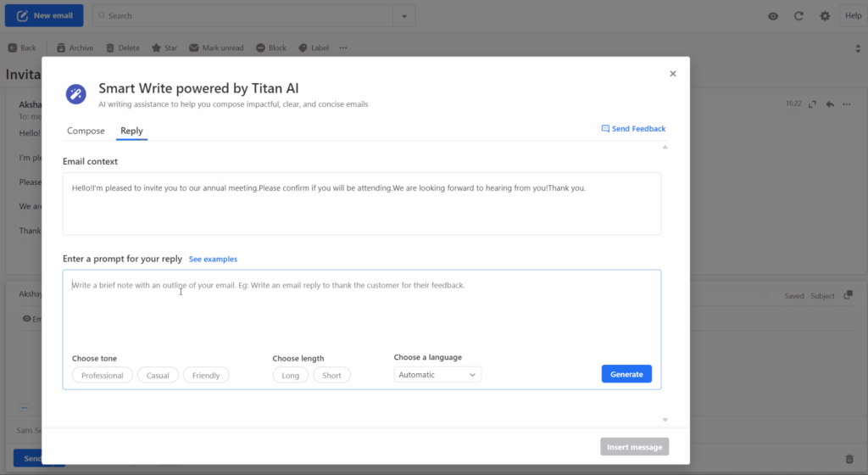
Task: Select Short reply length
Action: pos(331,376)
